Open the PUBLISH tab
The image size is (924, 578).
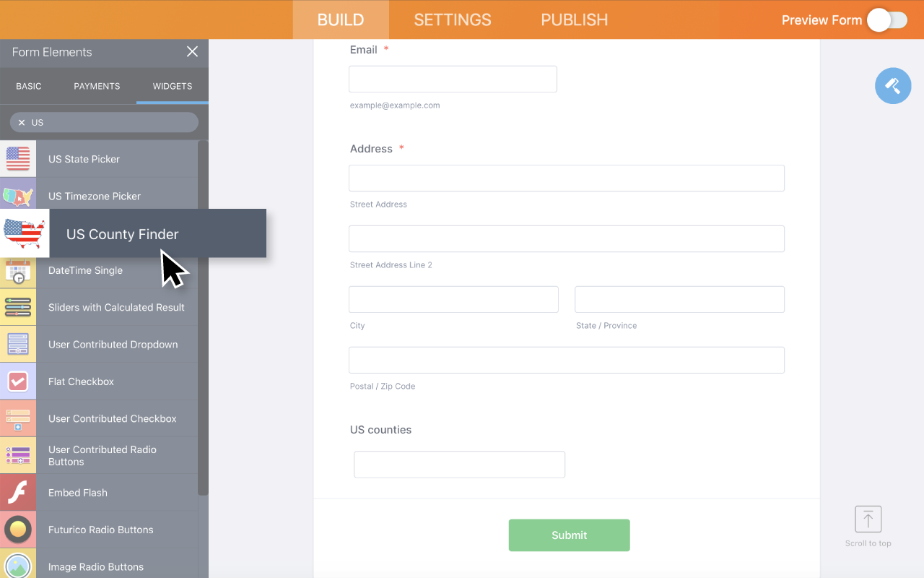tap(575, 20)
